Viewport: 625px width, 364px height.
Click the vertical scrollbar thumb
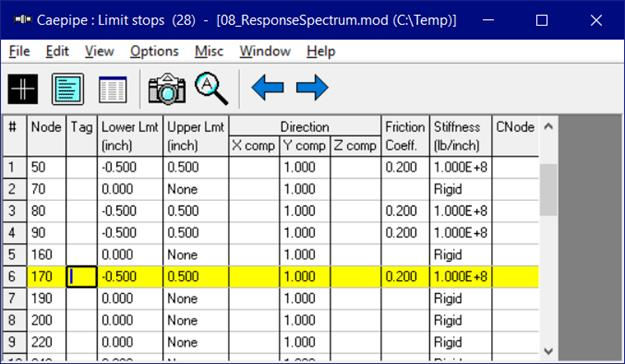(x=548, y=190)
